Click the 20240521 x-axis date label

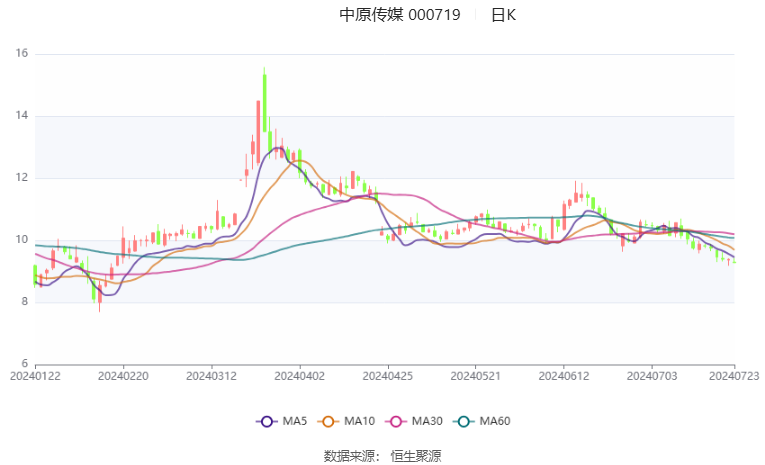pos(476,376)
